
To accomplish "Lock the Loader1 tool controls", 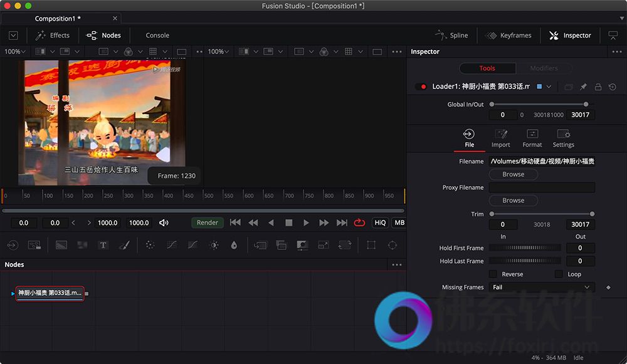I will [x=598, y=86].
